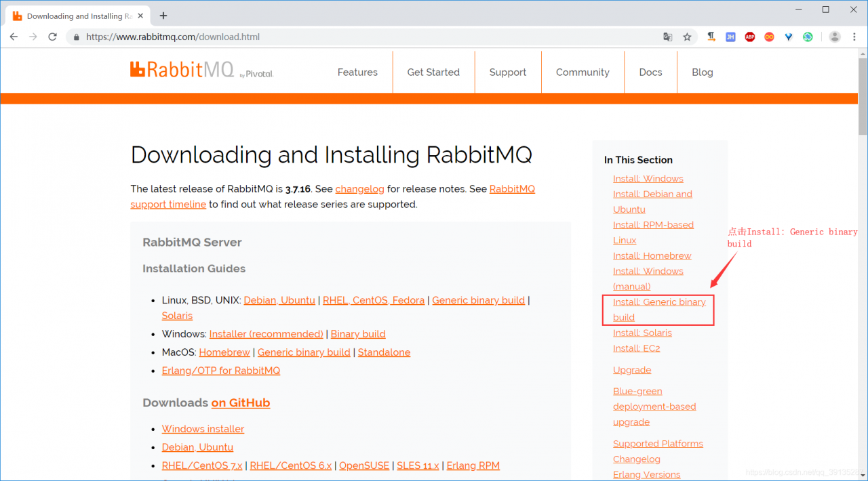This screenshot has width=868, height=481.
Task: Open Debian, Ubuntu installation guide link
Action: click(x=279, y=300)
